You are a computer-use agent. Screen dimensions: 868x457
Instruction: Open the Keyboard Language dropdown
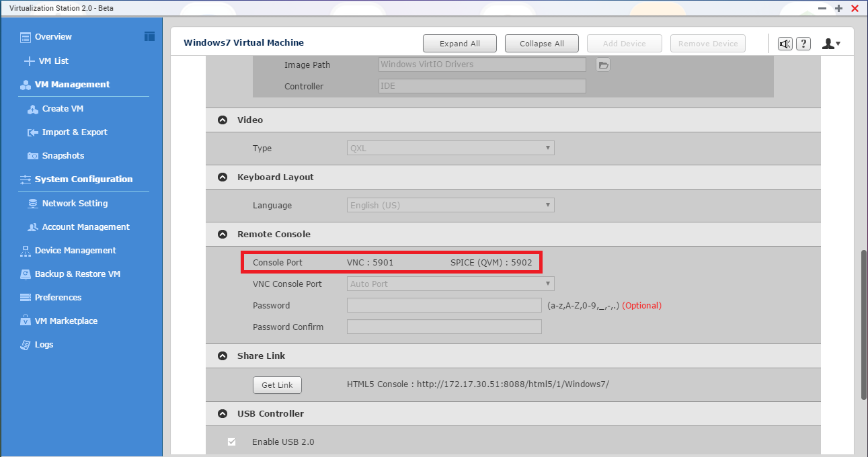click(450, 206)
